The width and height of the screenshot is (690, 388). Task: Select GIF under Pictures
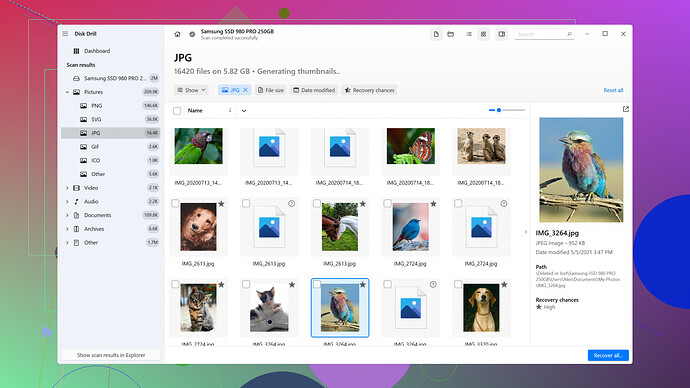(x=110, y=146)
